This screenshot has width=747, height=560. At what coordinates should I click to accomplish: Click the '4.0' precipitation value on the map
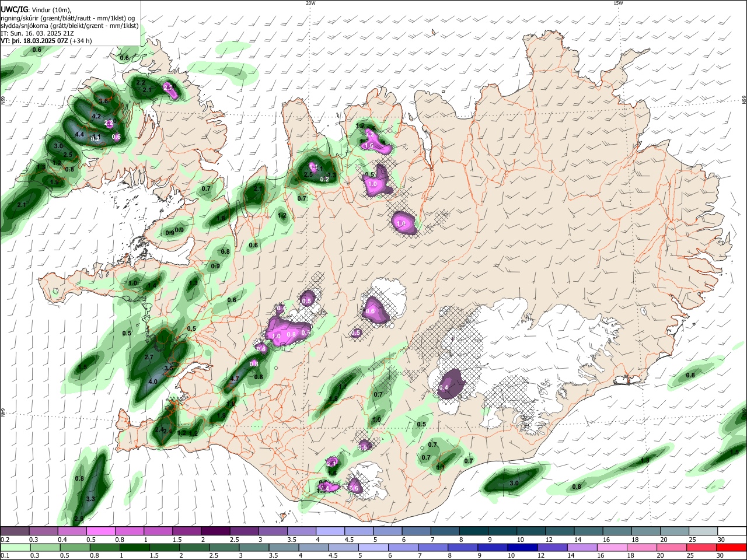coord(153,381)
